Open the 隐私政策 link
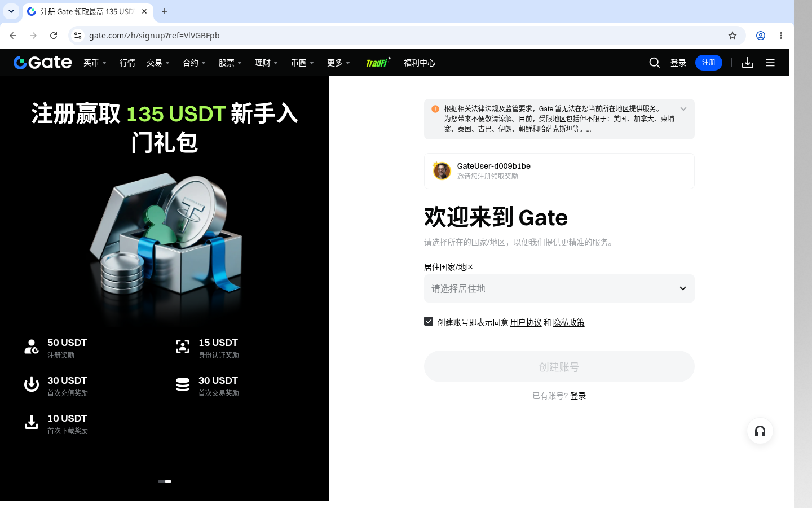Screen dimensions: 812x508 (x=568, y=322)
